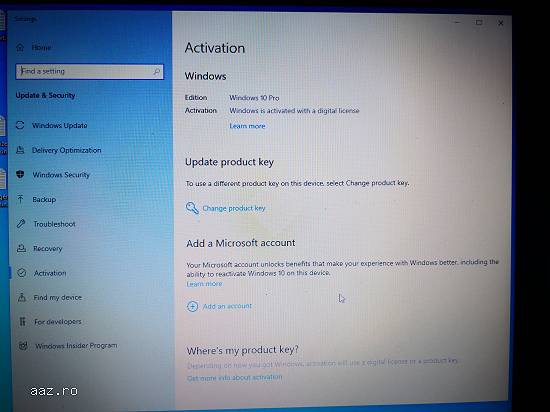Open the Windows Update settings page
The height and width of the screenshot is (412, 550).
tap(60, 125)
